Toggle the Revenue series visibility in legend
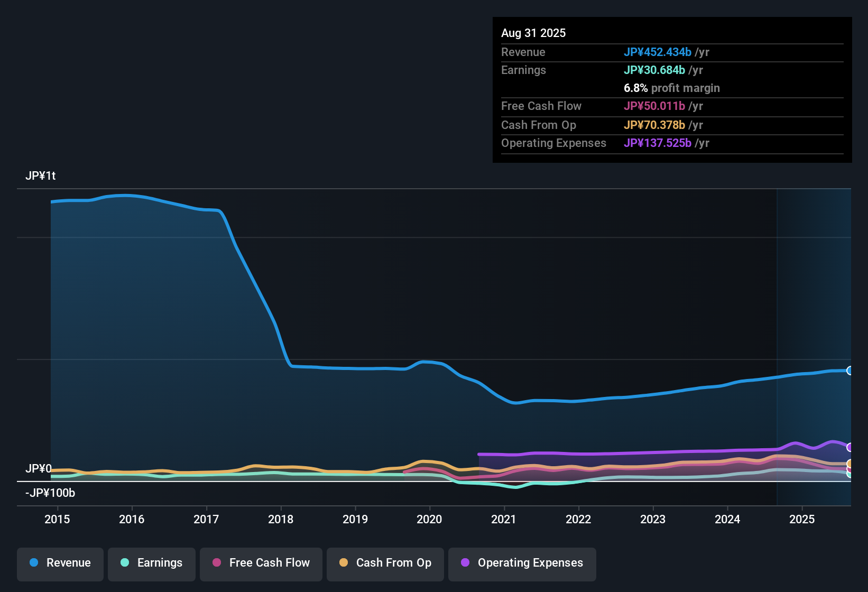The width and height of the screenshot is (868, 592). [60, 563]
